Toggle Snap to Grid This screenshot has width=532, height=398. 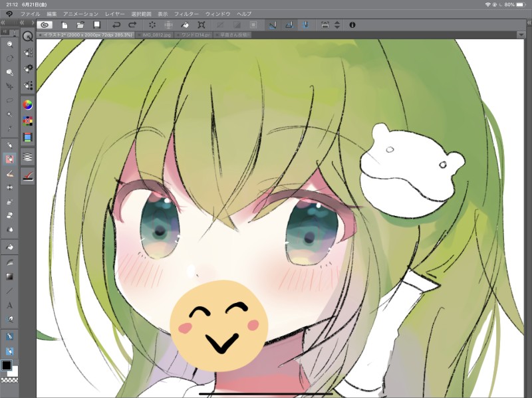[305, 25]
